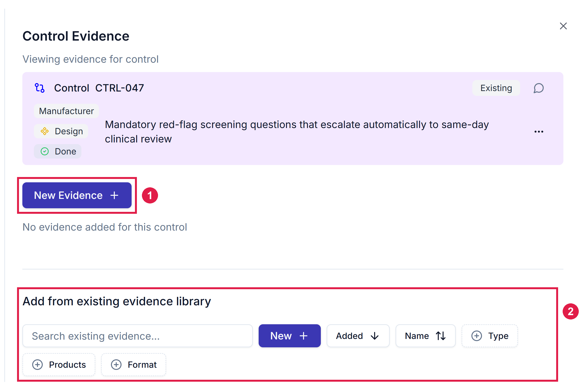This screenshot has height=392, width=585.
Task: Click the Existing badge
Action: tap(496, 88)
